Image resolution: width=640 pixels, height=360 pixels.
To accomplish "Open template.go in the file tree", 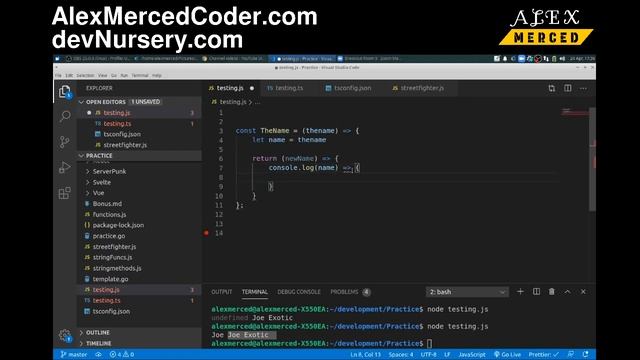I will (x=139, y=279).
